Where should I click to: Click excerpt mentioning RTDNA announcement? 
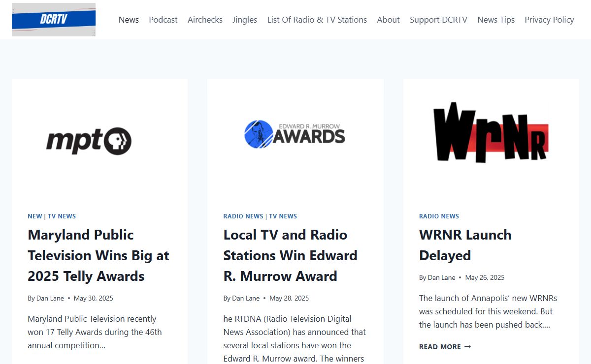(x=295, y=339)
